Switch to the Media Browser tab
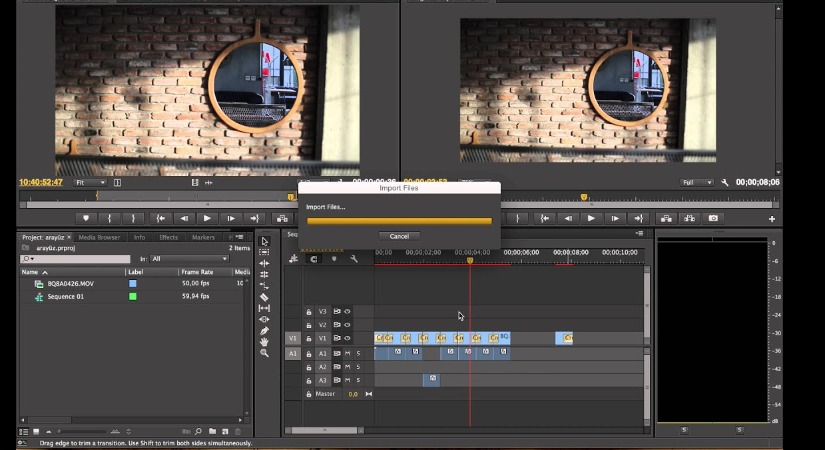825x450 pixels. point(99,238)
